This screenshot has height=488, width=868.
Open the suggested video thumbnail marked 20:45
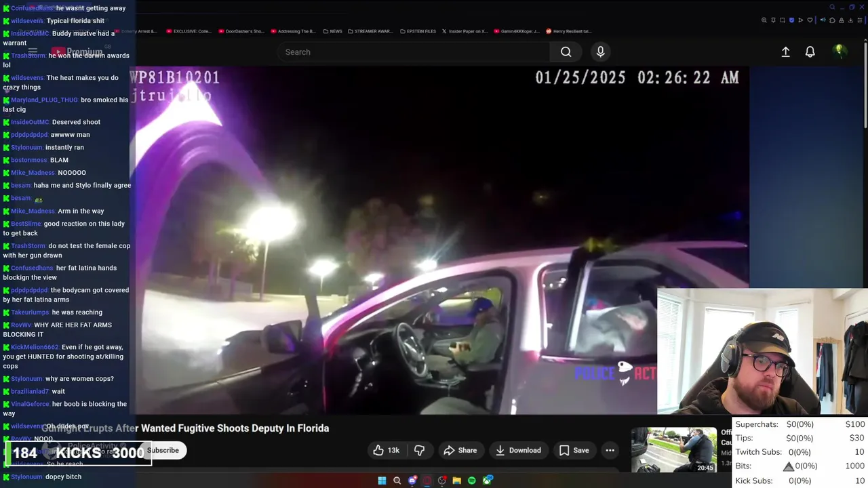(673, 450)
